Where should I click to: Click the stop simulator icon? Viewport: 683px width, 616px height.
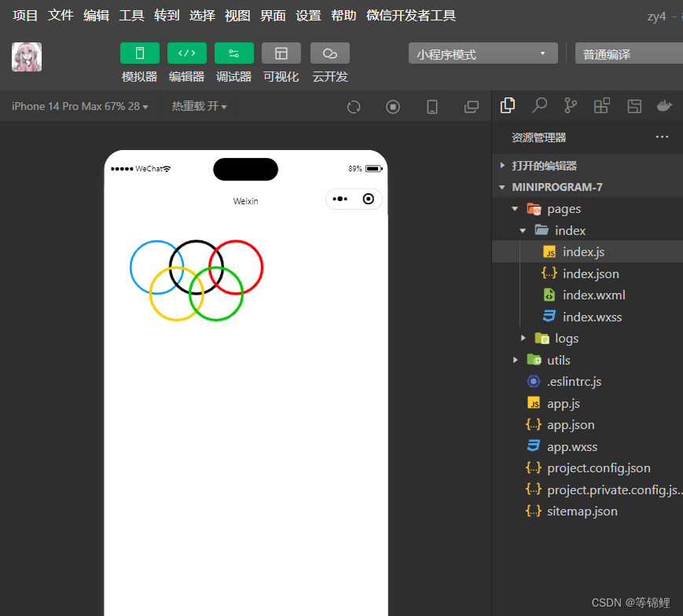click(393, 107)
